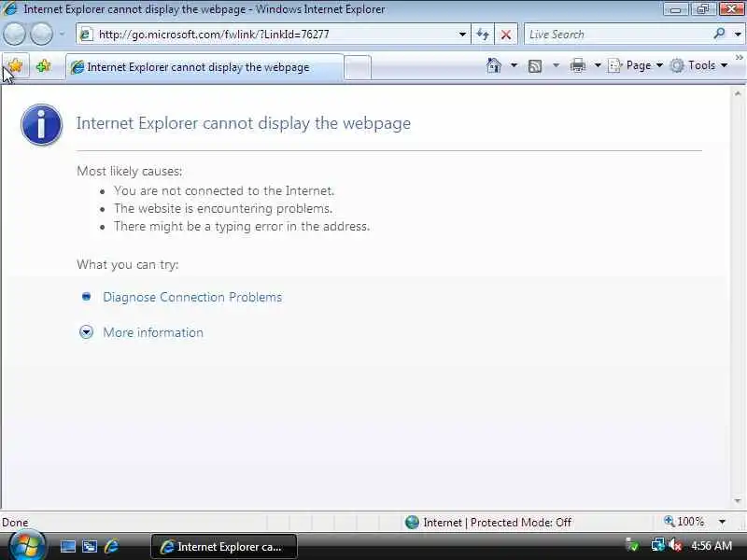Click the RSS Feeds icon
This screenshot has height=560, width=747.
[535, 65]
